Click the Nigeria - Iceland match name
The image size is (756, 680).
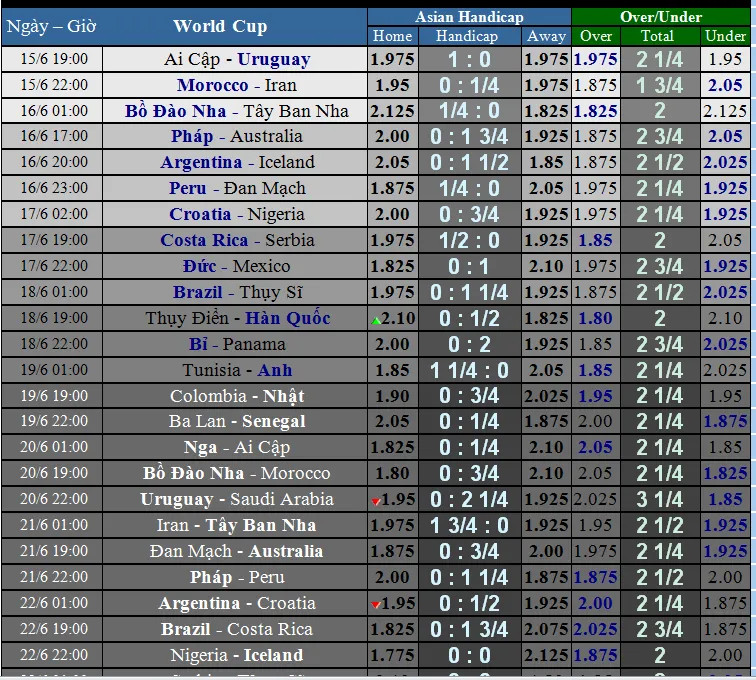tap(237, 656)
